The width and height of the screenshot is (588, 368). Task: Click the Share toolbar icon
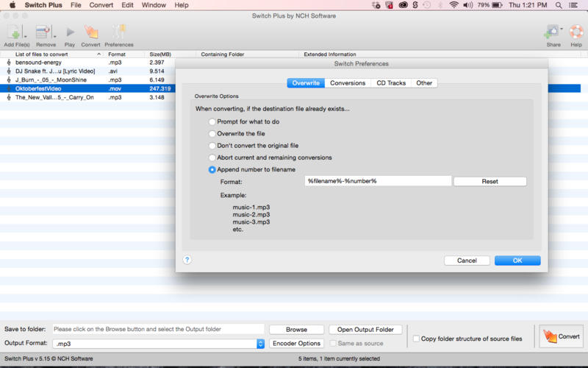click(551, 32)
